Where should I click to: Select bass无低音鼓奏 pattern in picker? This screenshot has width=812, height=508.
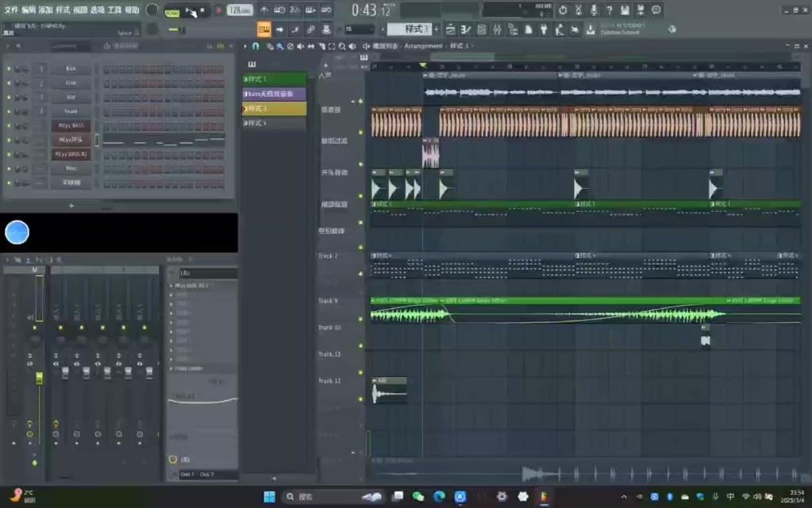pyautogui.click(x=275, y=94)
